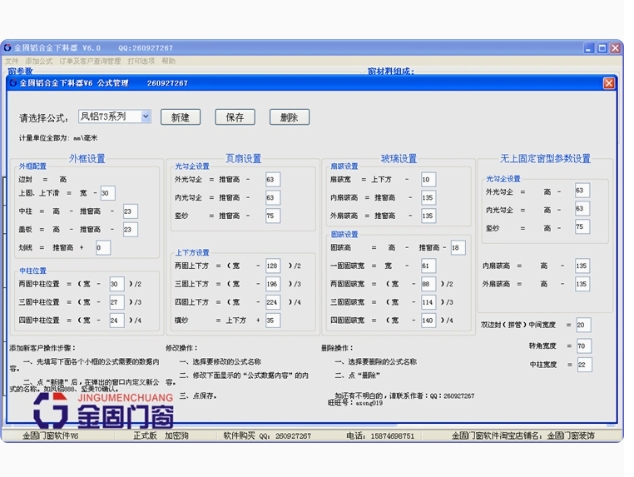The width and height of the screenshot is (634, 477).
Task: Minimize the main 金固铝合金下料器 V6.0 window
Action: click(589, 48)
